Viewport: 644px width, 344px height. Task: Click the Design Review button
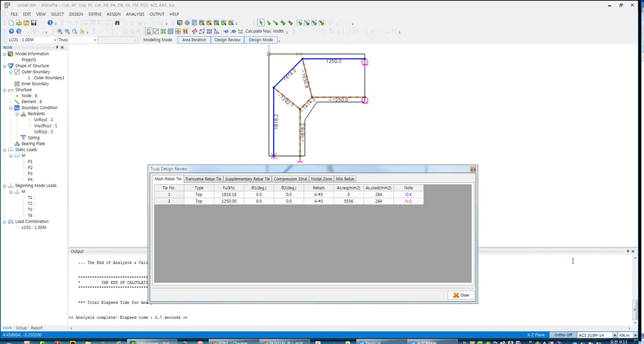(x=227, y=40)
